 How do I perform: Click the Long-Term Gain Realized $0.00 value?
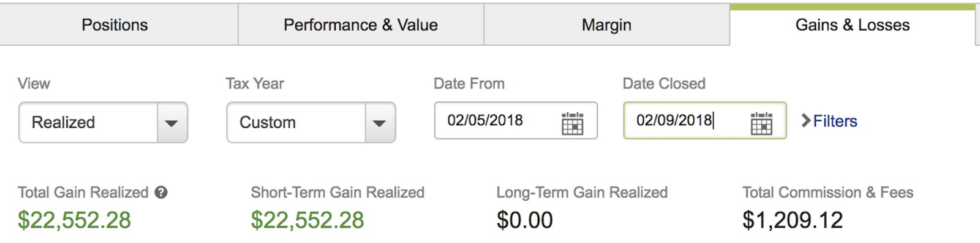[x=525, y=220]
